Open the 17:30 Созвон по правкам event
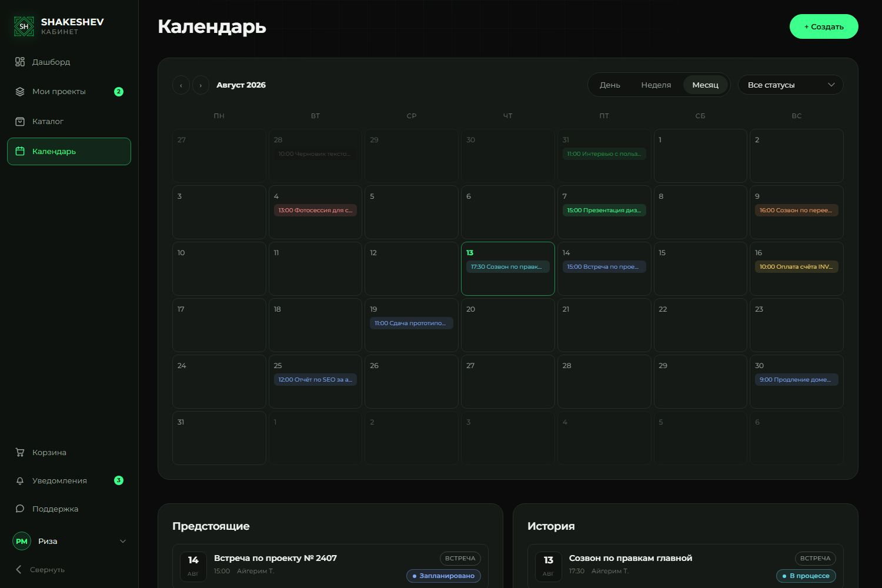Screen dimensions: 882x588 click(x=508, y=267)
